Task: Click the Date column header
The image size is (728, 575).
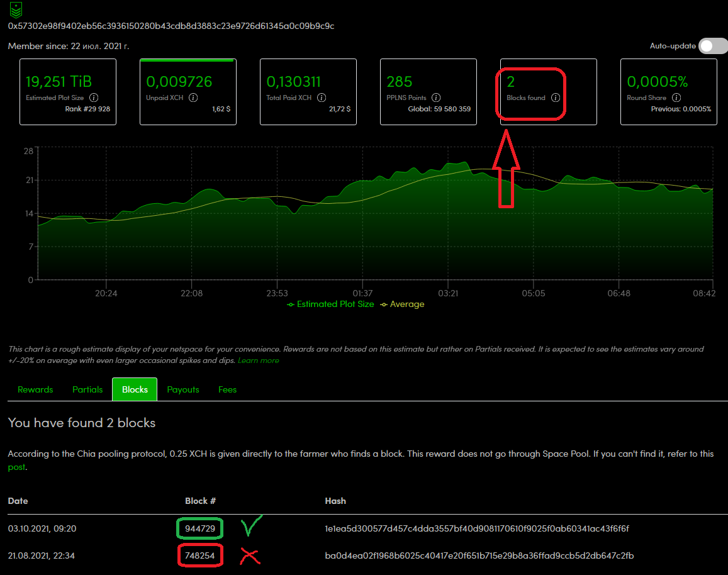Action: 18,501
